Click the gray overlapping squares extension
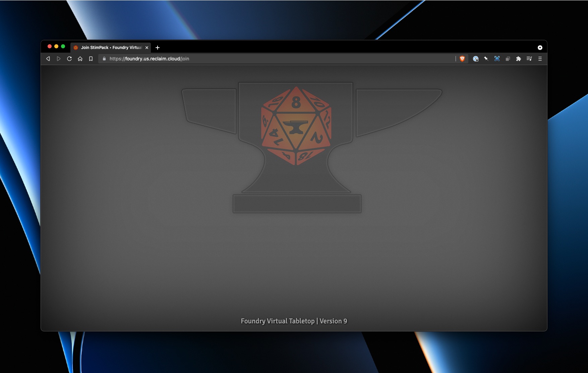588x373 pixels. click(x=508, y=59)
